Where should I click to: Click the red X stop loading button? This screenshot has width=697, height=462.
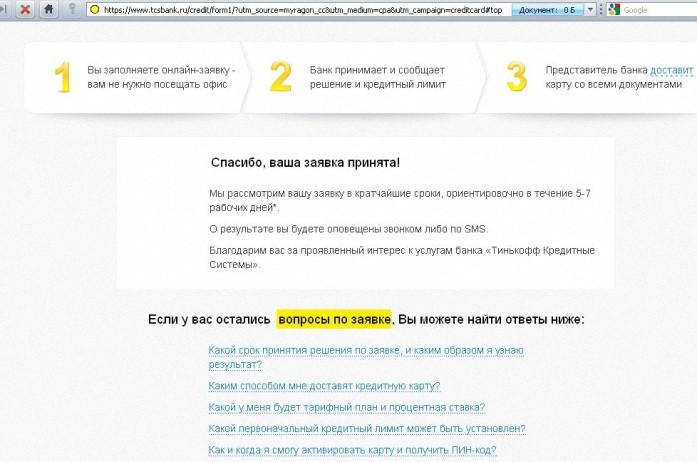tap(26, 9)
